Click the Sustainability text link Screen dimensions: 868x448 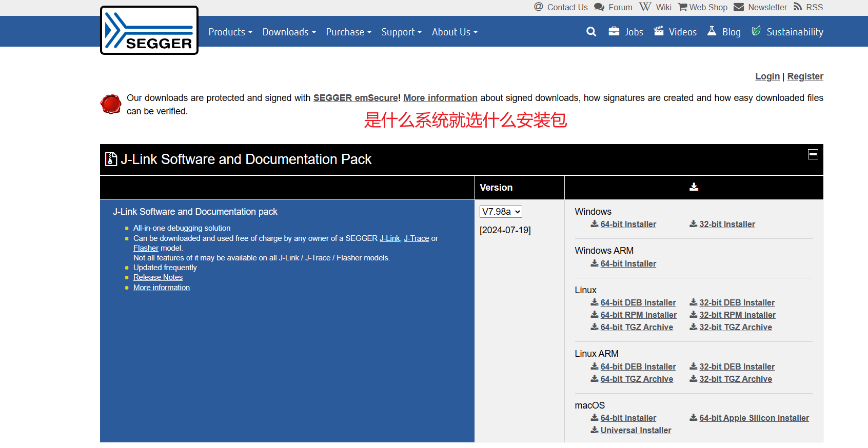pyautogui.click(x=795, y=32)
